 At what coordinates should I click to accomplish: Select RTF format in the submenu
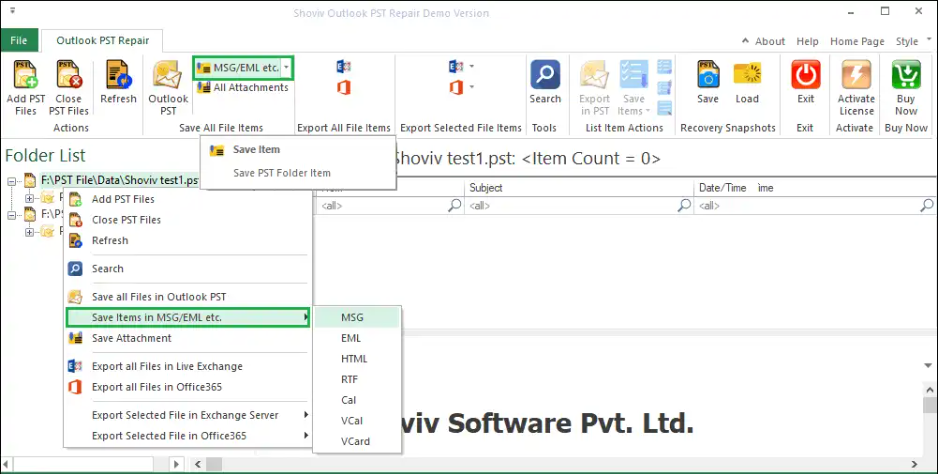coord(357,379)
